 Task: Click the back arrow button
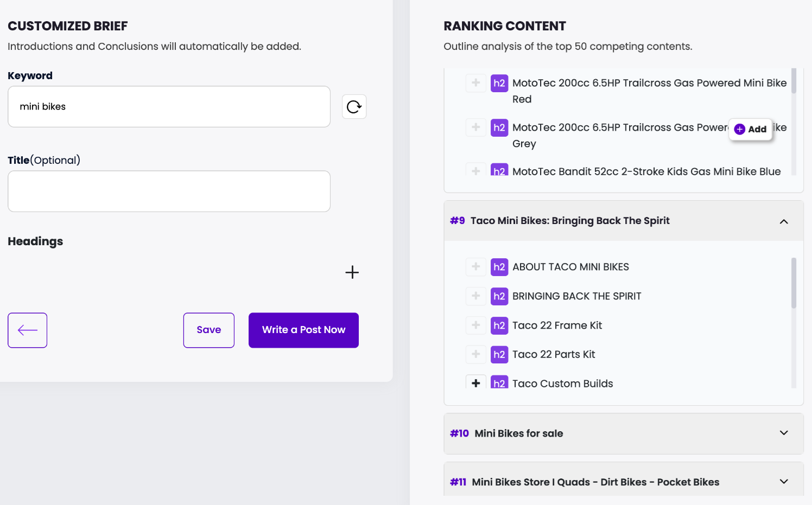click(27, 330)
